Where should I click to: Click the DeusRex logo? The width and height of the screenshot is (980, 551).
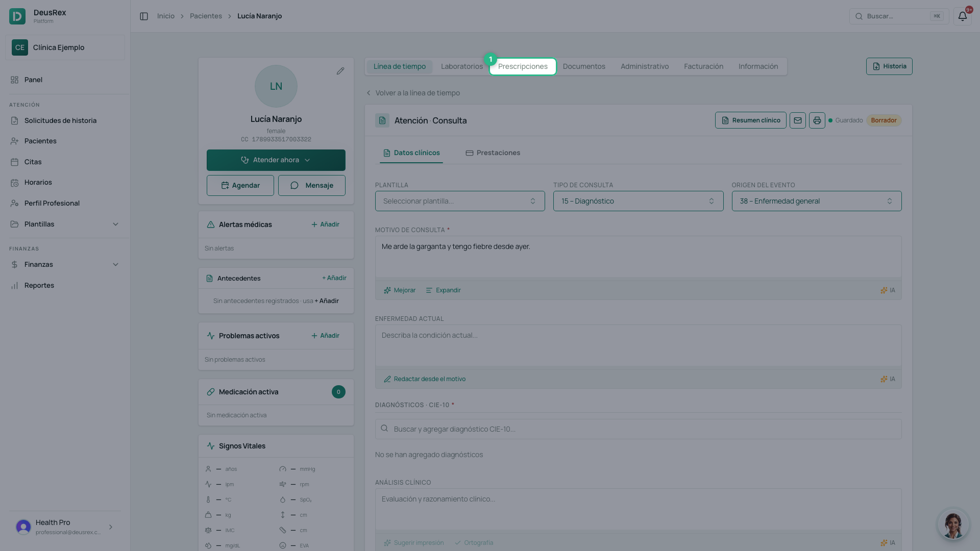17,16
